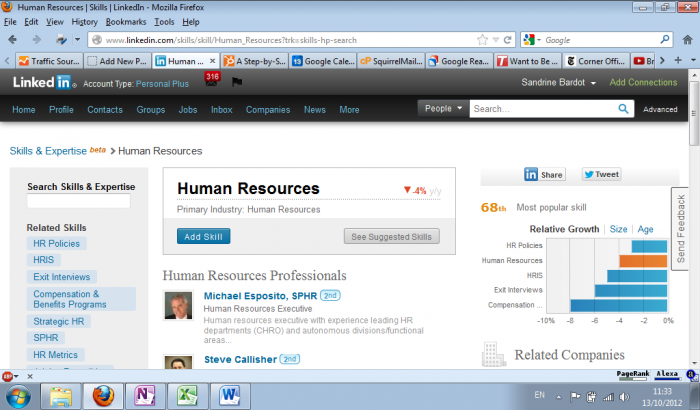Open OneNote from the taskbar
This screenshot has width=700, height=410.
click(x=145, y=396)
